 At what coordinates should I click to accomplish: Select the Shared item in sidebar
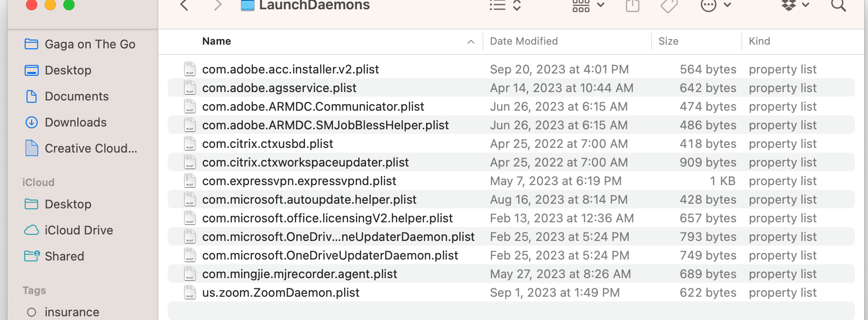pyautogui.click(x=64, y=256)
